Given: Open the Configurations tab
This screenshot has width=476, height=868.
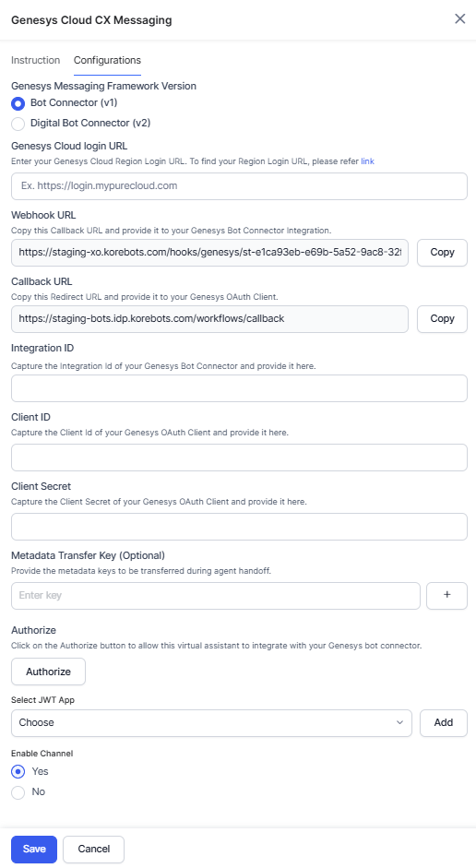Looking at the screenshot, I should pos(107,60).
